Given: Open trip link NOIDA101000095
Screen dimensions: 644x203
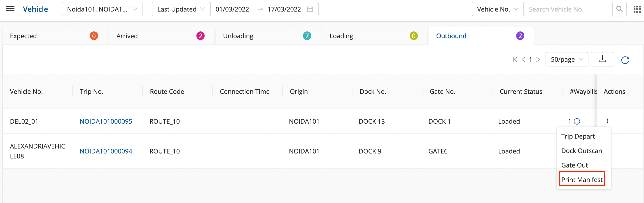Looking at the screenshot, I should pos(106,121).
